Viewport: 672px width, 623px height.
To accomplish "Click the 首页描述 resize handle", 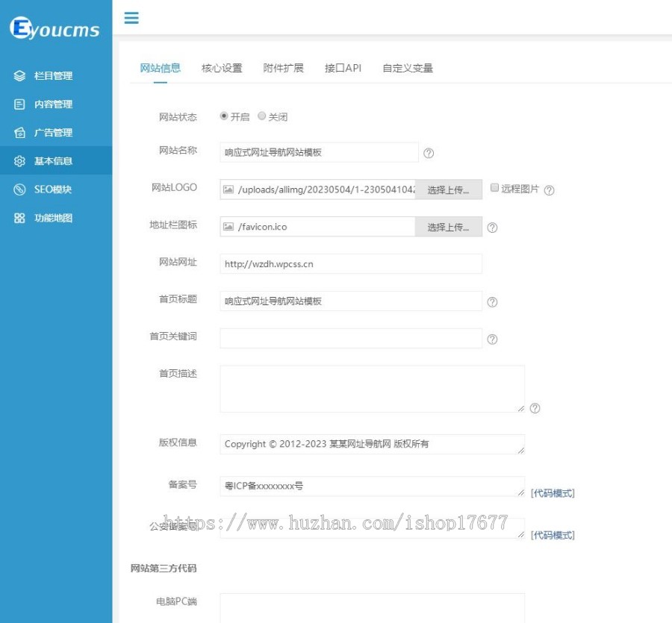I will [x=520, y=409].
